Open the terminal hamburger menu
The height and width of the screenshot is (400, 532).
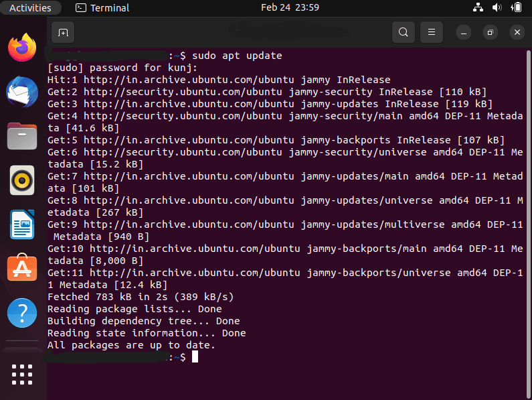431,32
